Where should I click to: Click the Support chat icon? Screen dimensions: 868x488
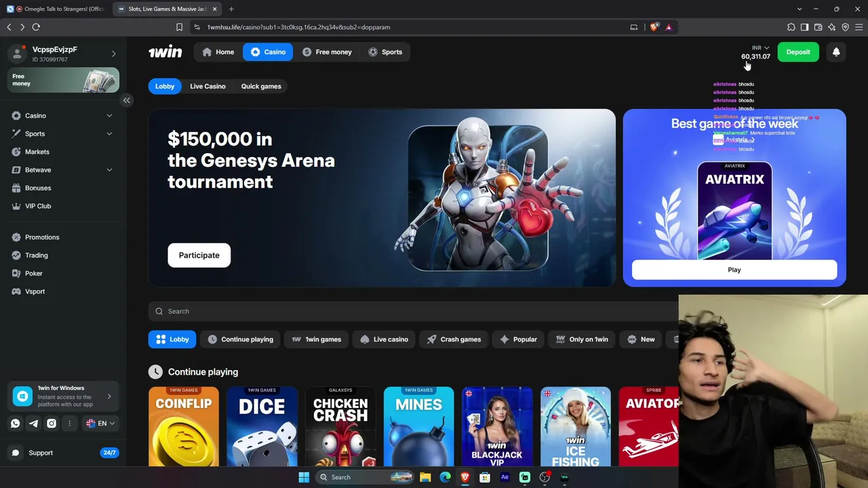[16, 453]
